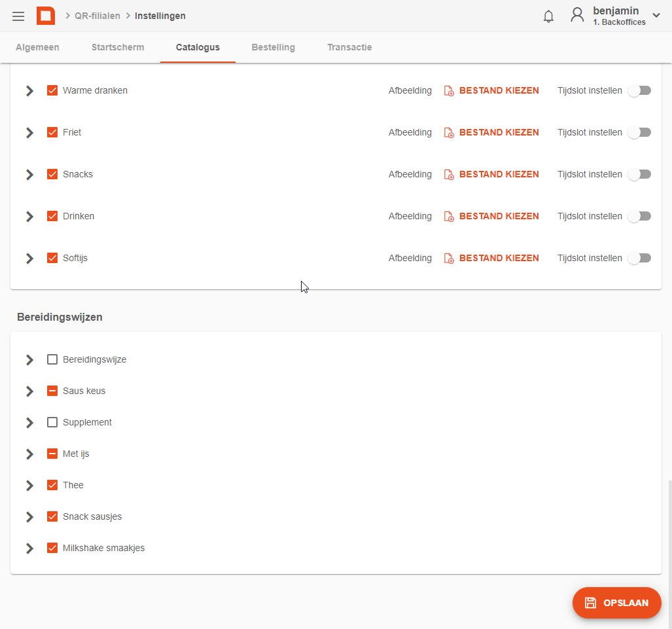Click file icon for Snacks
Screen dimensions: 672x629
(x=449, y=175)
